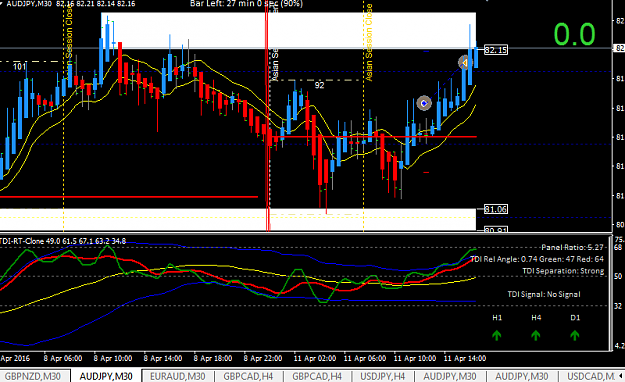Click the 50 level on the TDI scale
The width and height of the screenshot is (625, 382).
pos(618,276)
